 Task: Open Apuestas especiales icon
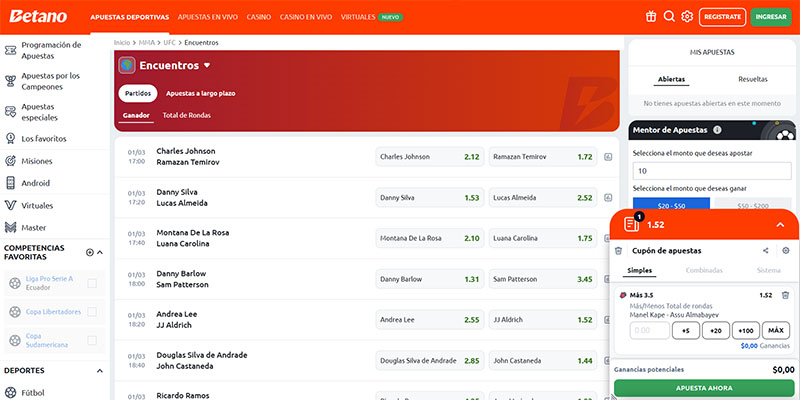pos(10,112)
